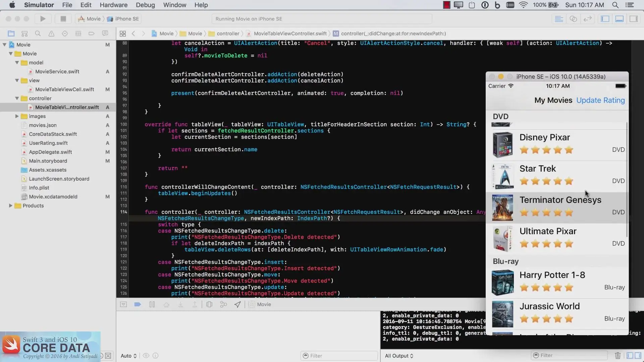Toggle the Navigator panel visibility
This screenshot has height=362, width=644.
point(605,19)
